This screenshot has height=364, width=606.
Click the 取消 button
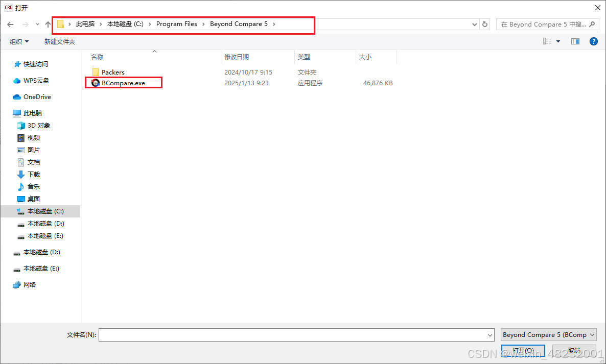click(x=574, y=350)
